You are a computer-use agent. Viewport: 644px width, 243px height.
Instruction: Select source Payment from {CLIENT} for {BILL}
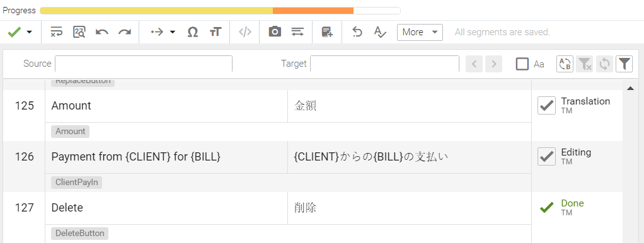tap(136, 157)
